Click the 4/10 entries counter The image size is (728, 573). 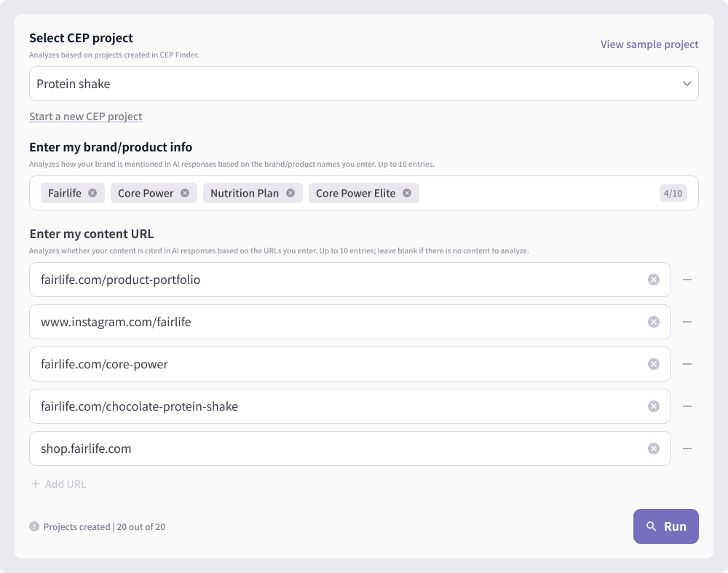tap(673, 193)
